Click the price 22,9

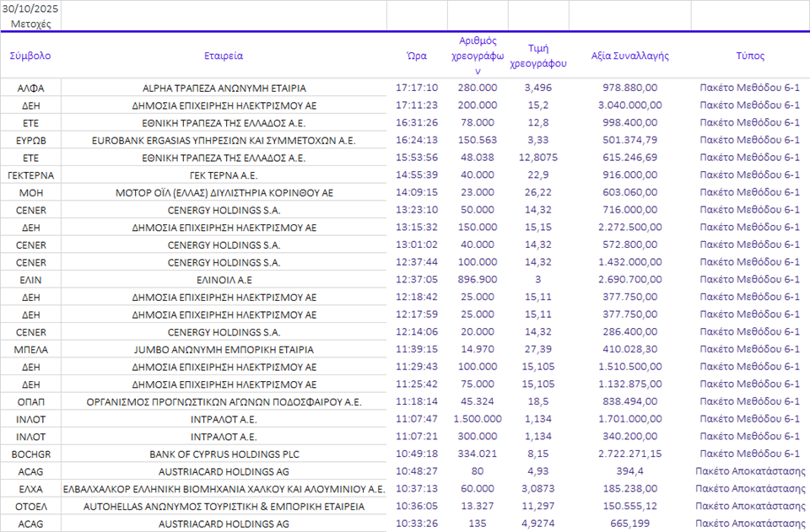click(538, 175)
